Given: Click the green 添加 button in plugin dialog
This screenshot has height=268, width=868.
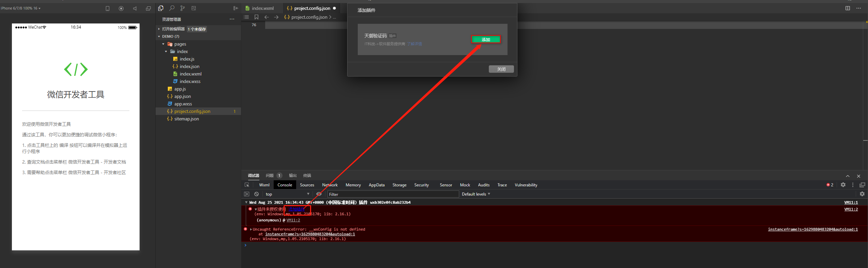Looking at the screenshot, I should pyautogui.click(x=486, y=39).
